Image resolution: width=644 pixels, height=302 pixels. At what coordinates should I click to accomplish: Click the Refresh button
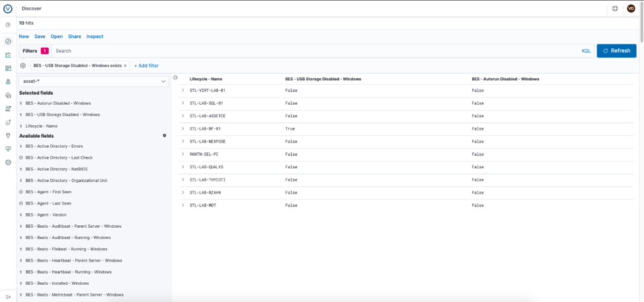click(616, 50)
